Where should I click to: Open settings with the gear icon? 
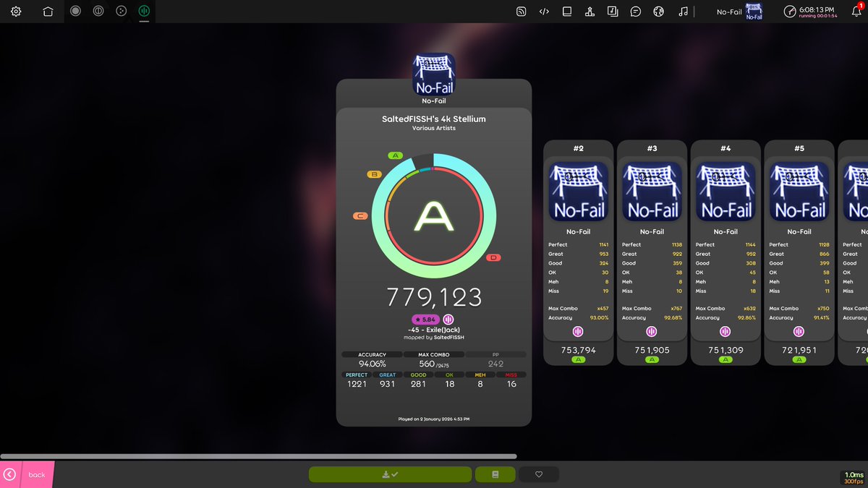point(16,12)
